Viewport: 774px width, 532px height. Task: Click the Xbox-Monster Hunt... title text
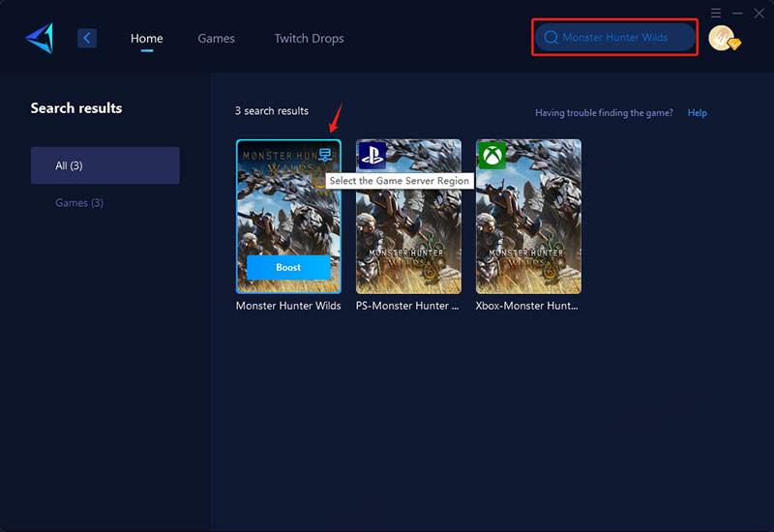pos(526,306)
